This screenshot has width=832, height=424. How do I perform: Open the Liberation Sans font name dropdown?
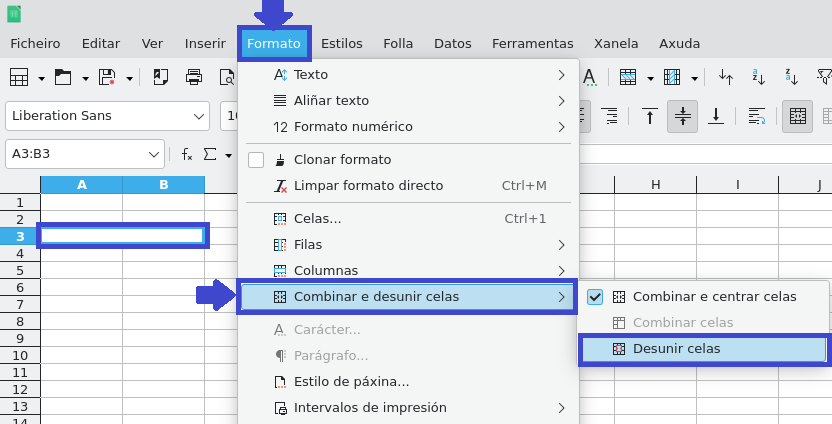click(199, 116)
